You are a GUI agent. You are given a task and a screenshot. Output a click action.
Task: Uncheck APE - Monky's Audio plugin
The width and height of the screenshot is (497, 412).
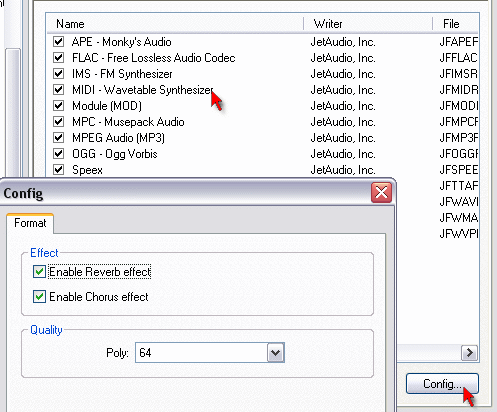point(59,42)
